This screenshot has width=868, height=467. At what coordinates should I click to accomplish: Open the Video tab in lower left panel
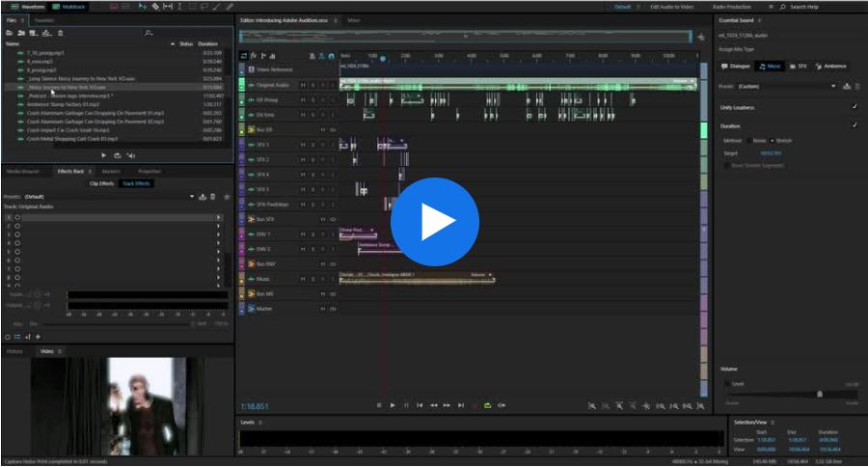click(x=47, y=351)
